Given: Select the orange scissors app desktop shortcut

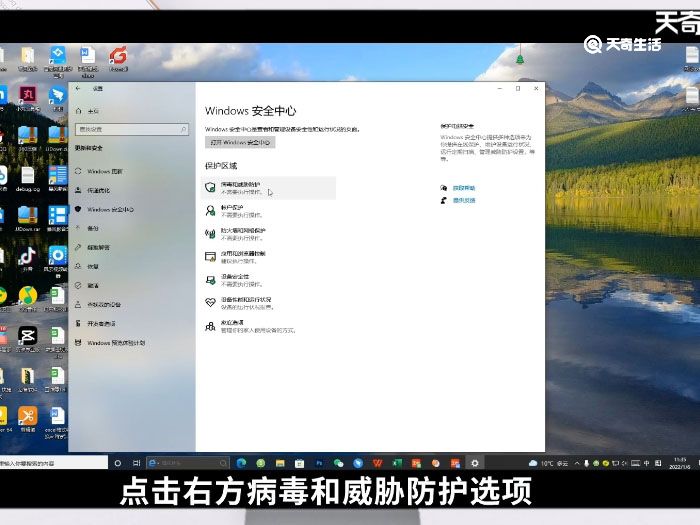Looking at the screenshot, I should [x=28, y=419].
